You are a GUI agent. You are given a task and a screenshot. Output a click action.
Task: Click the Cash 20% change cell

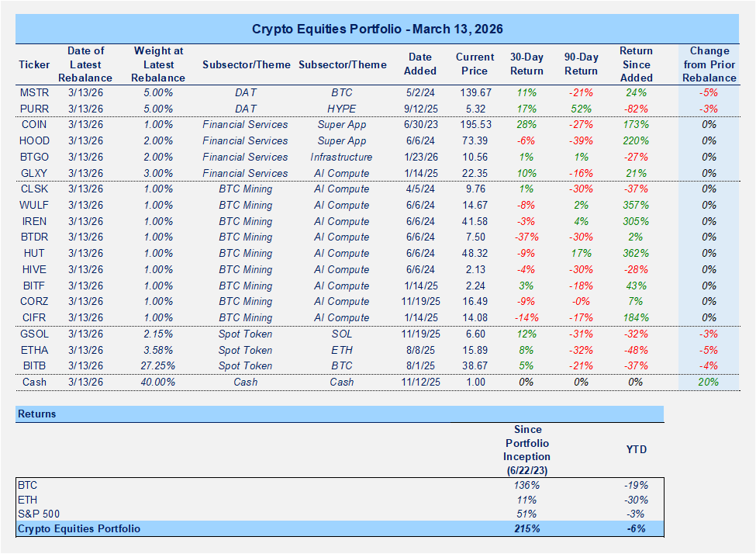[x=709, y=383]
